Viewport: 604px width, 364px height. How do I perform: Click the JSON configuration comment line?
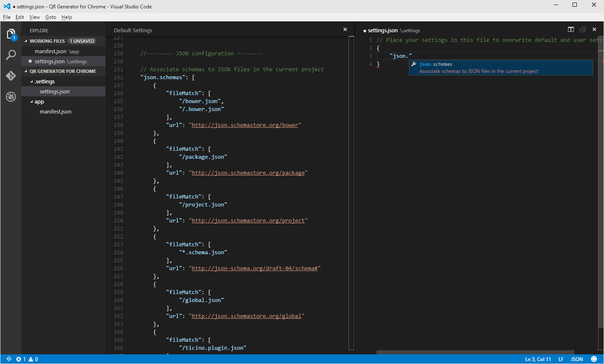[x=201, y=53]
